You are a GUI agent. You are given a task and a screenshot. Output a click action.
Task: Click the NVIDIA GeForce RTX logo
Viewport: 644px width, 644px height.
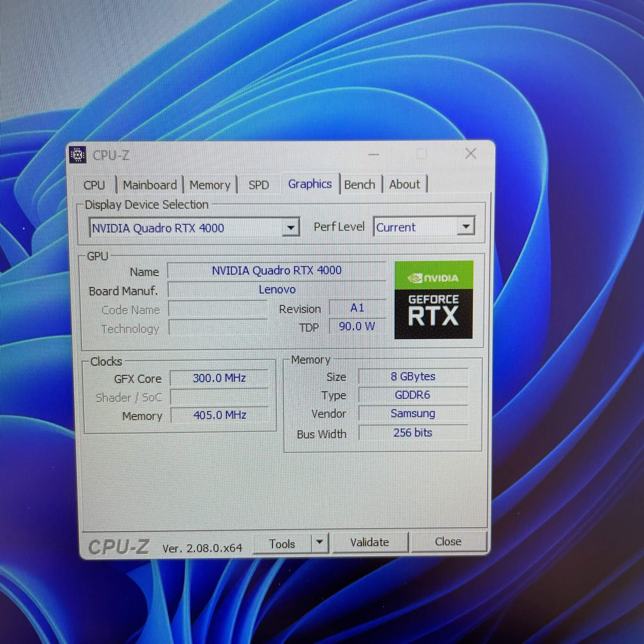click(x=434, y=300)
